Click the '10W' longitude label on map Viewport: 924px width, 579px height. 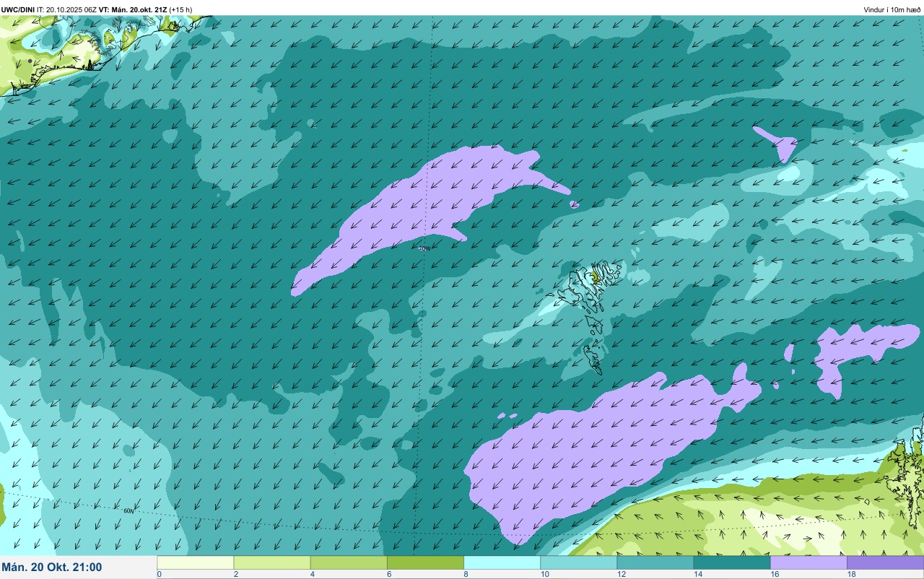424,248
